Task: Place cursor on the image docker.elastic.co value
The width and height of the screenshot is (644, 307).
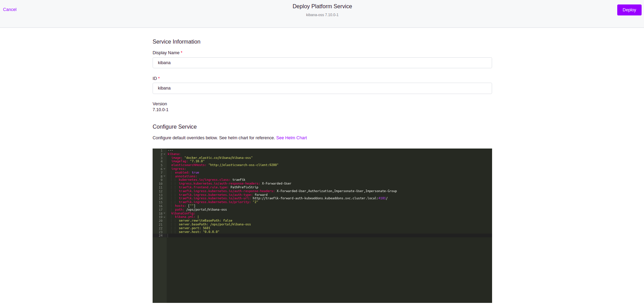Action: tap(218, 158)
